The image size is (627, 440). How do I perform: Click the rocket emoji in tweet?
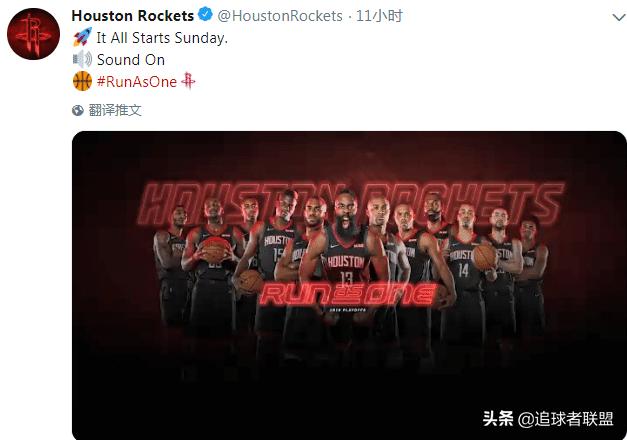click(82, 37)
